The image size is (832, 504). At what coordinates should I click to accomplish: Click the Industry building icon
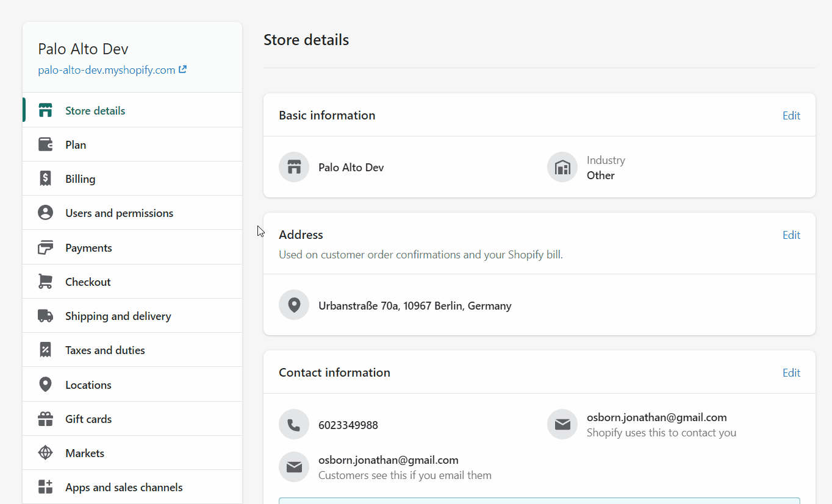click(562, 167)
